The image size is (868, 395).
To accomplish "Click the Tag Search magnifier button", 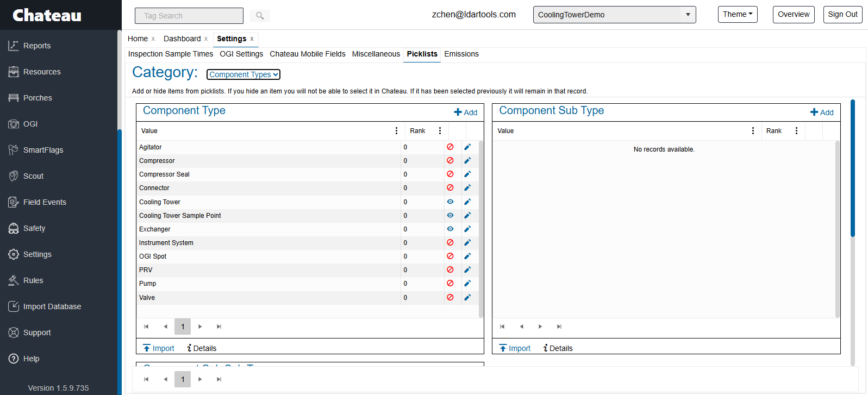I will (x=260, y=16).
